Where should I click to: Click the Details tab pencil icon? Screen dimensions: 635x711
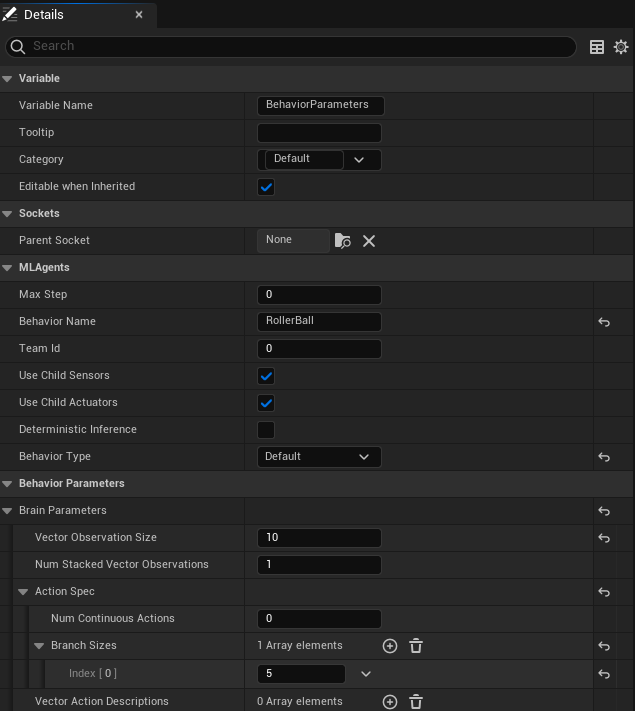pyautogui.click(x=10, y=15)
